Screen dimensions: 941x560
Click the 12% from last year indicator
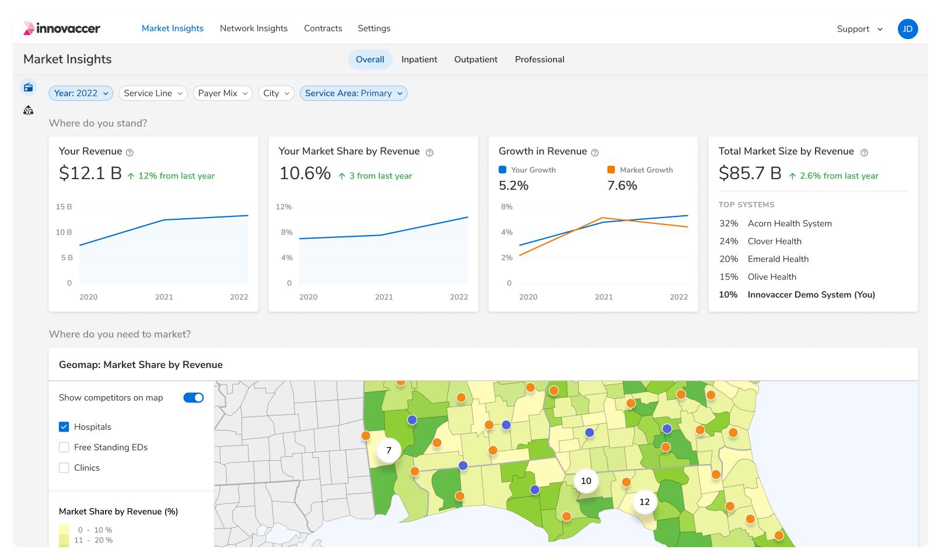pyautogui.click(x=171, y=176)
